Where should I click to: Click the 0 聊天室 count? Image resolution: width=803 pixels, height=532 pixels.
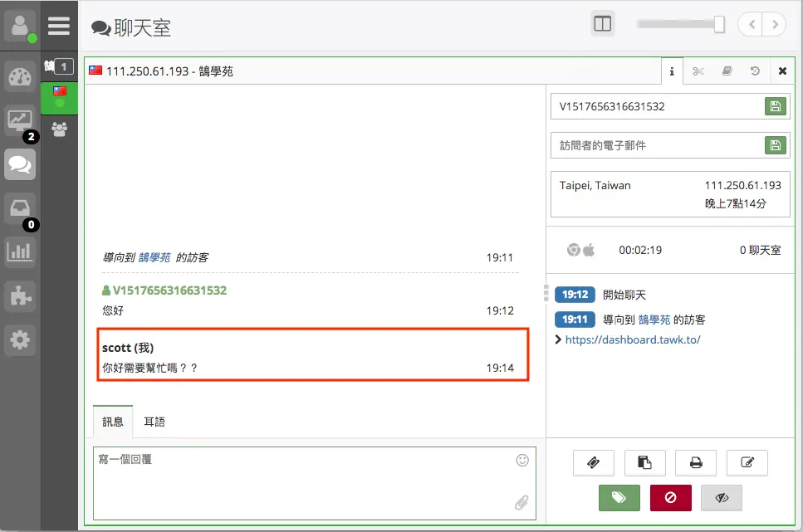760,250
